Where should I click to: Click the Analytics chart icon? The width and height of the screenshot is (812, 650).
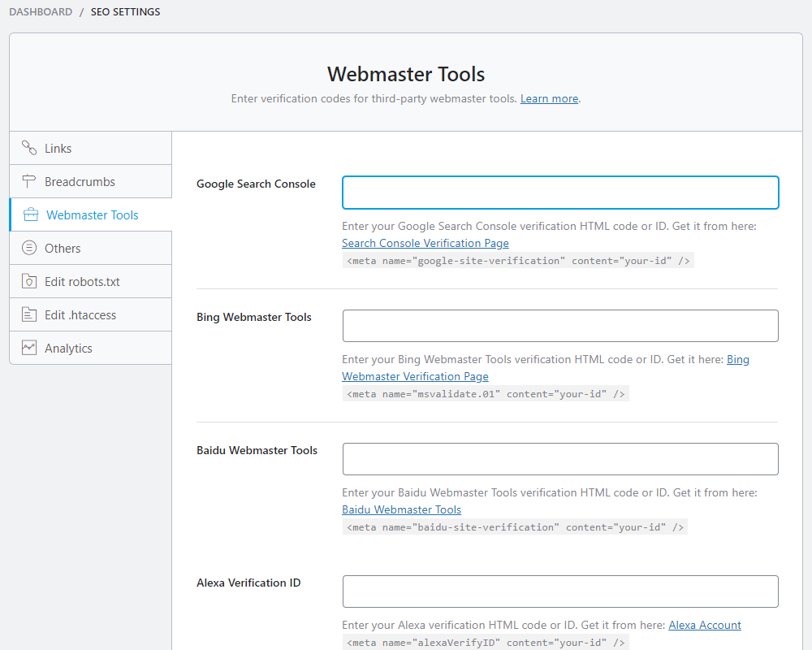pyautogui.click(x=29, y=348)
